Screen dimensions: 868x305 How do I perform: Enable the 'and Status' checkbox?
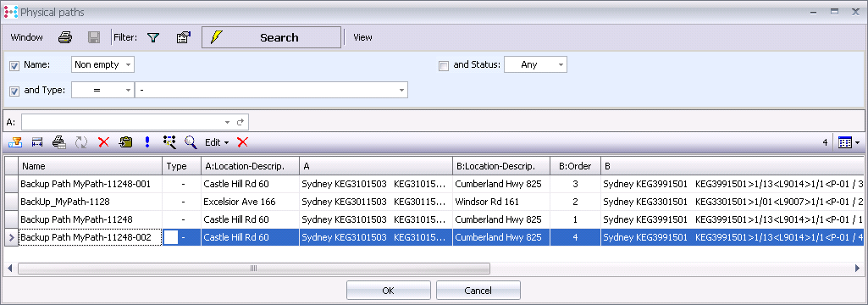coord(443,66)
